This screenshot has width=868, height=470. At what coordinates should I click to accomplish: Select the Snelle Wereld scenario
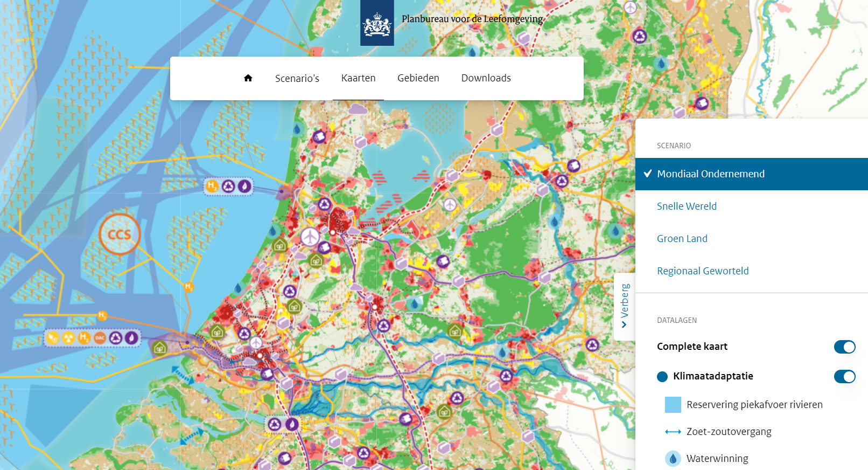click(687, 206)
